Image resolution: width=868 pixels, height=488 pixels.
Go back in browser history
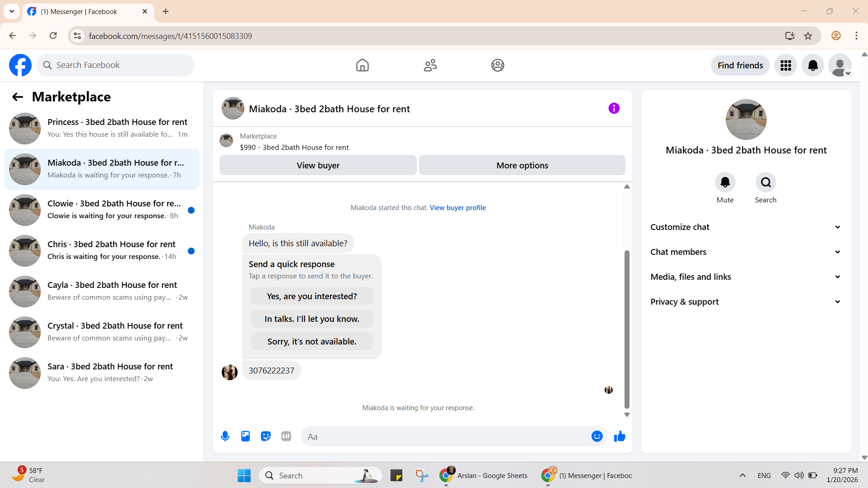click(x=13, y=36)
